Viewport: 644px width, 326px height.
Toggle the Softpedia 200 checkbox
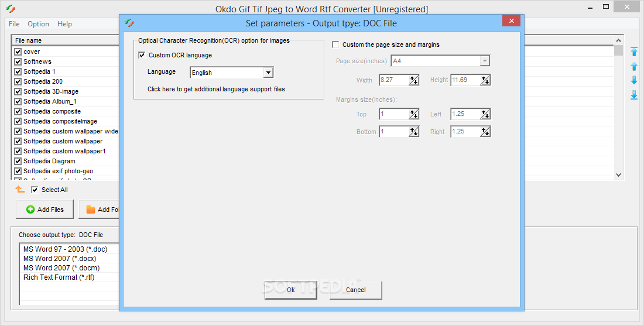click(18, 81)
